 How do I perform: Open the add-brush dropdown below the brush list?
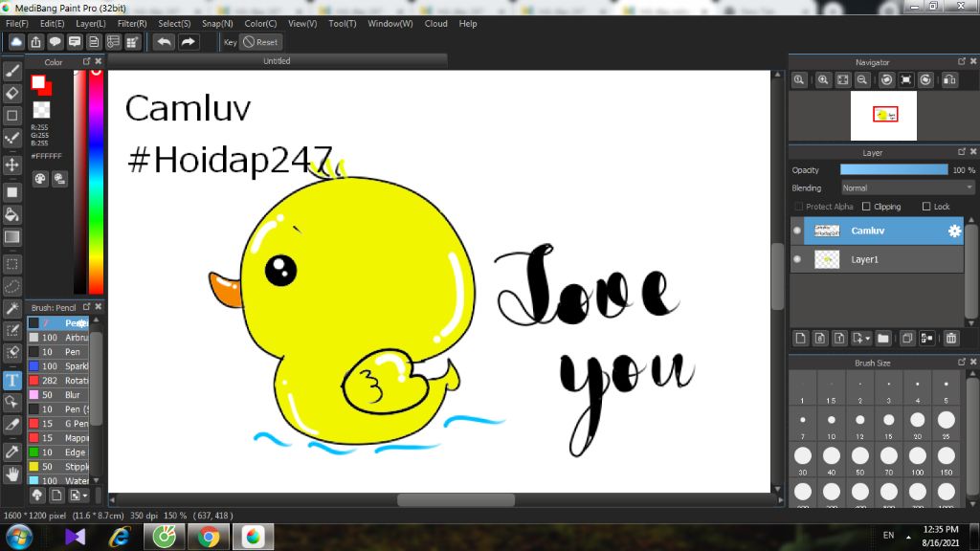pyautogui.click(x=85, y=496)
